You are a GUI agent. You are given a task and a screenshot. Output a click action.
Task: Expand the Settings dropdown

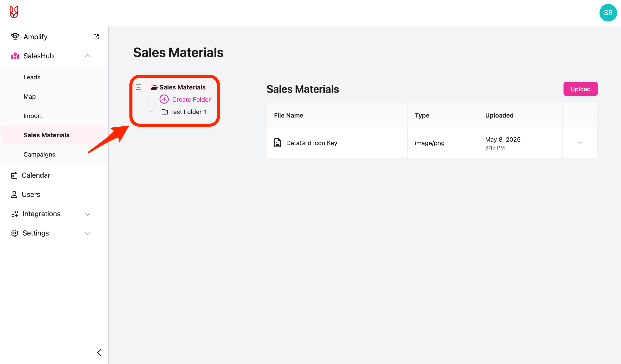pyautogui.click(x=88, y=233)
